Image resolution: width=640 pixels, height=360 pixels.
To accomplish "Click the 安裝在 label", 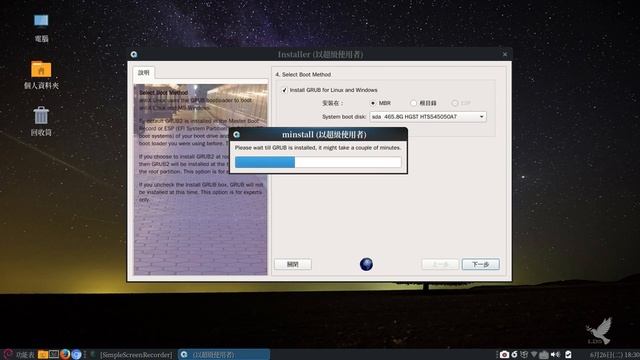I will click(x=333, y=103).
